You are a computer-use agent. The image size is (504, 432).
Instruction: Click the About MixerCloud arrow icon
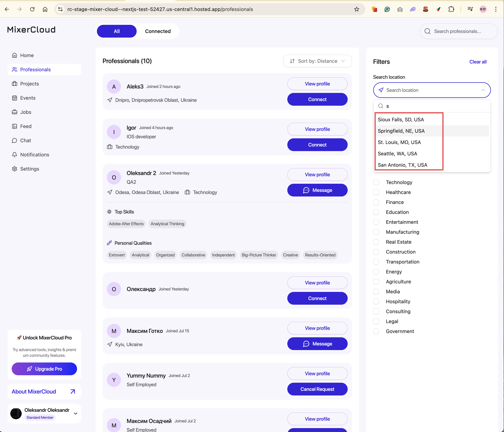point(72,391)
